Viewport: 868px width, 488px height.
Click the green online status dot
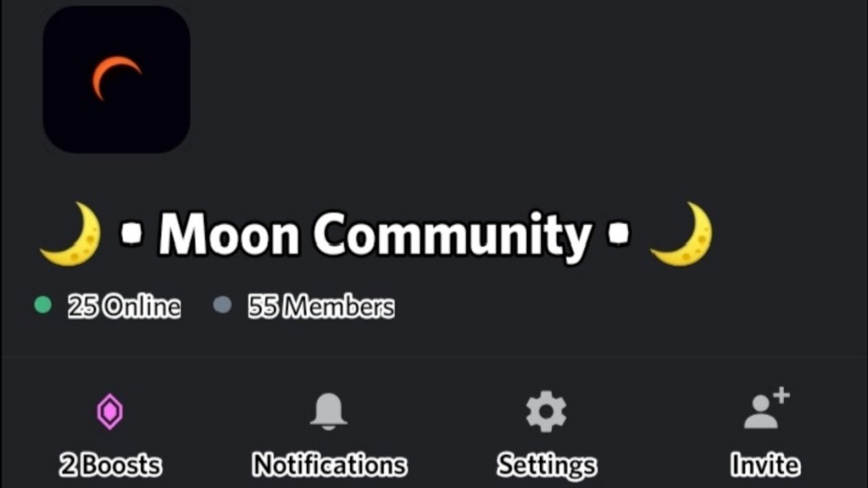click(x=43, y=305)
